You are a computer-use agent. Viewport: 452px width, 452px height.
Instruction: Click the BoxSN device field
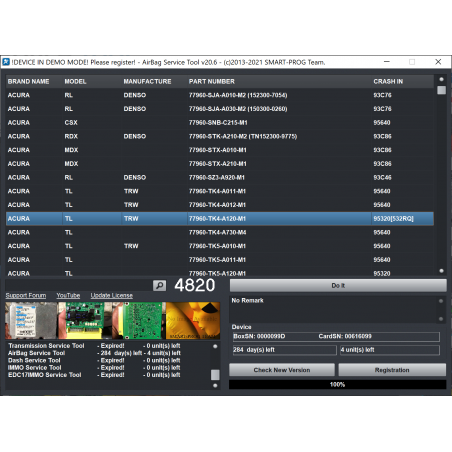point(336,336)
